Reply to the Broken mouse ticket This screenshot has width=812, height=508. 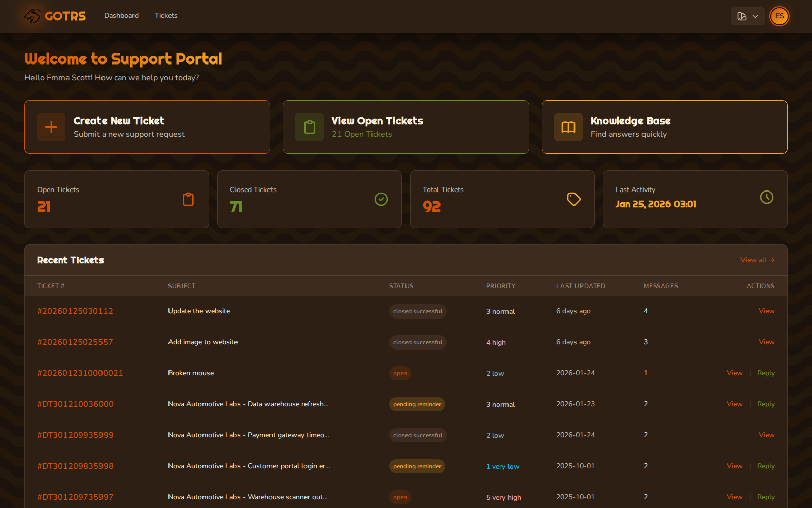[766, 373]
